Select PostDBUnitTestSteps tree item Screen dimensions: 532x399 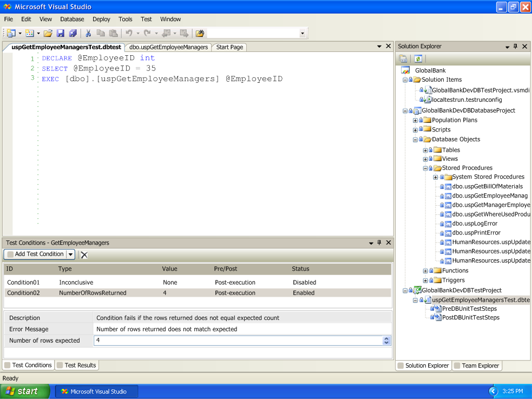coord(471,318)
